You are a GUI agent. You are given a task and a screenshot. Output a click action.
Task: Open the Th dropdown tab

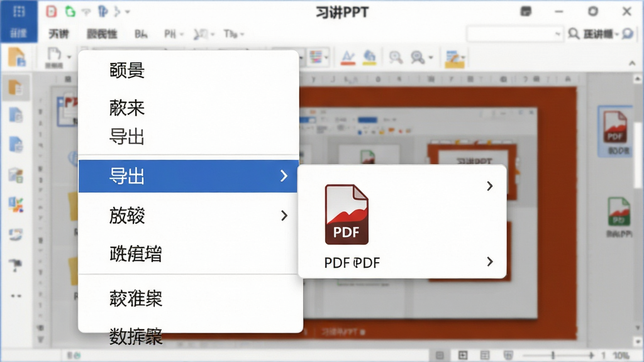pos(234,34)
